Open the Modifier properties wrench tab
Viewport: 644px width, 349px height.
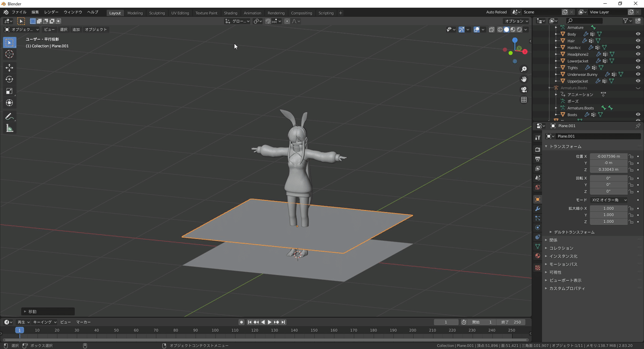click(537, 209)
